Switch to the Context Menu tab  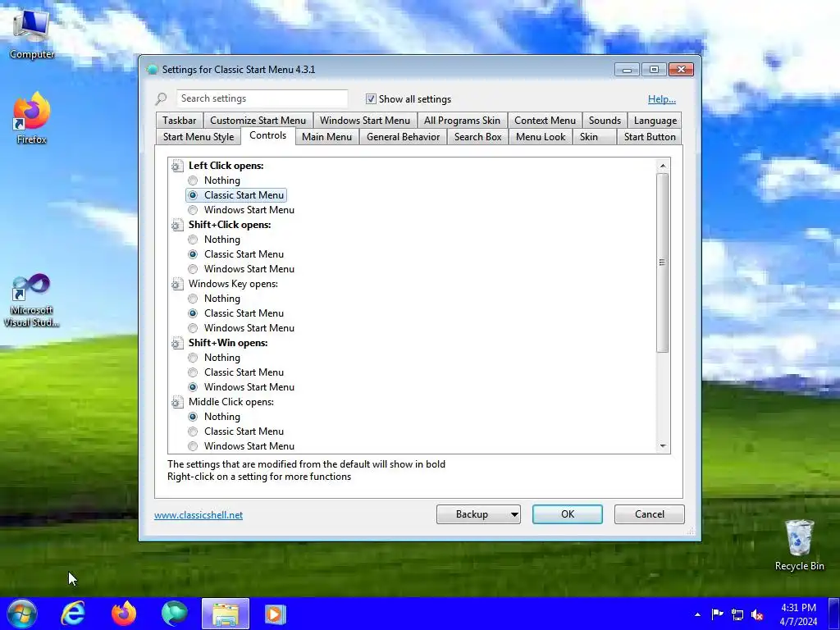[x=545, y=121]
